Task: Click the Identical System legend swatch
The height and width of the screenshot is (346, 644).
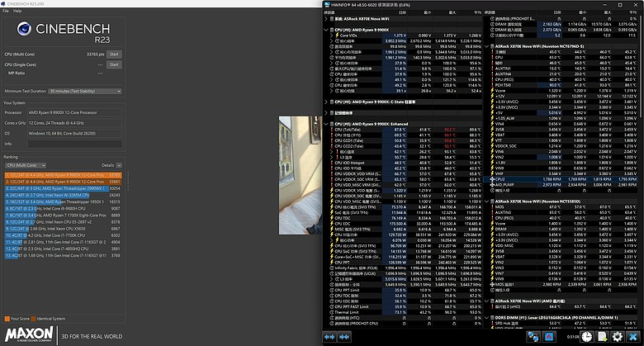Action: pyautogui.click(x=33, y=319)
